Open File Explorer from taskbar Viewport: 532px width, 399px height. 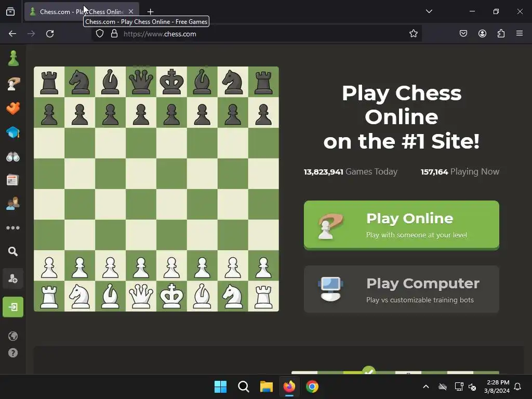[x=267, y=387]
